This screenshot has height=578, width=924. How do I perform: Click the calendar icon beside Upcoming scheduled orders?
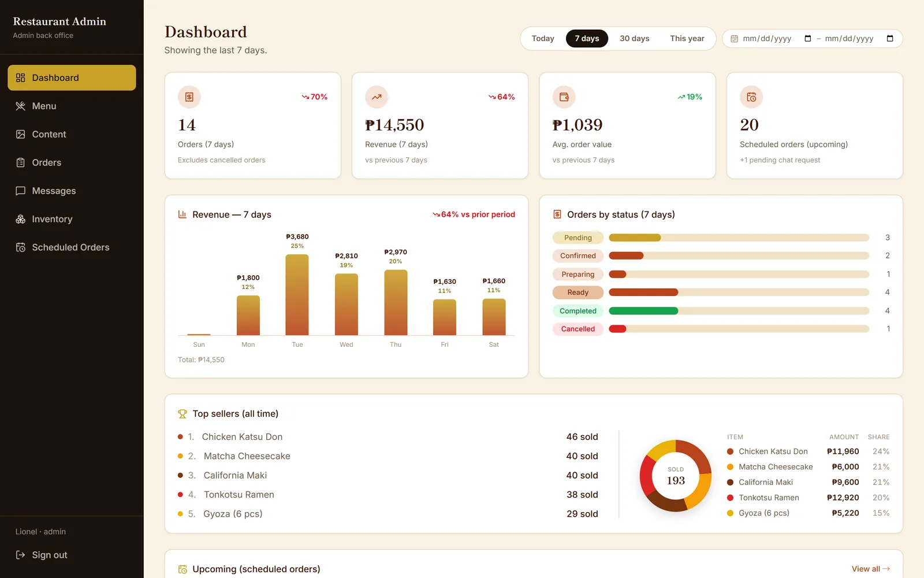182,569
